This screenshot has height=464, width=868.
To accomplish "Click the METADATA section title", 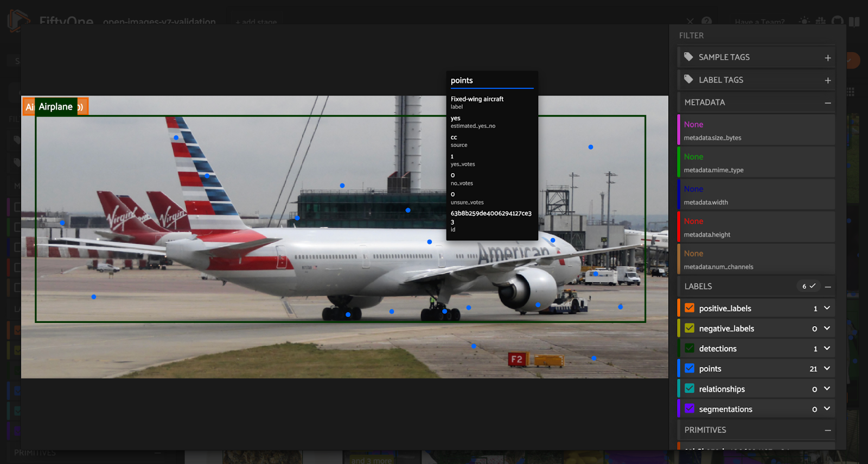I will (x=704, y=102).
